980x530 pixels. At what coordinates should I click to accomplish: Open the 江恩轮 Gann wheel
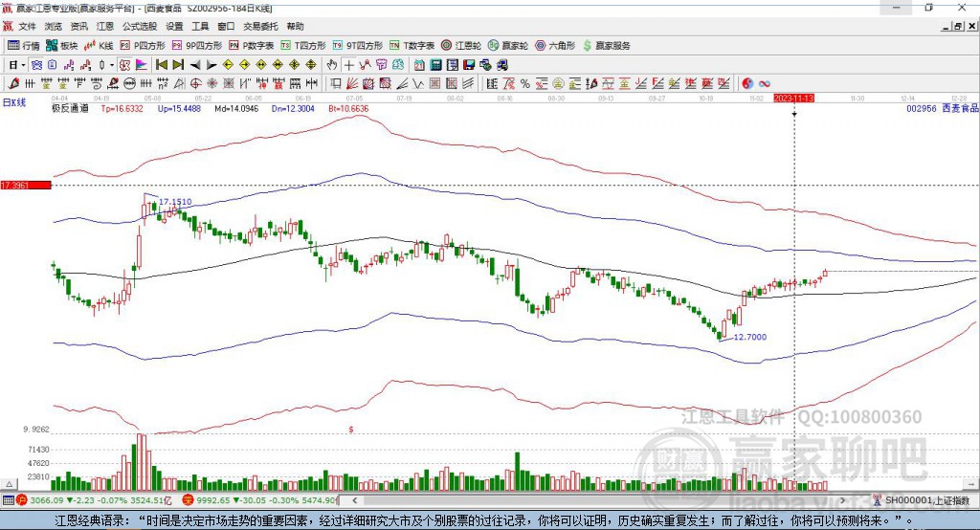tap(461, 46)
